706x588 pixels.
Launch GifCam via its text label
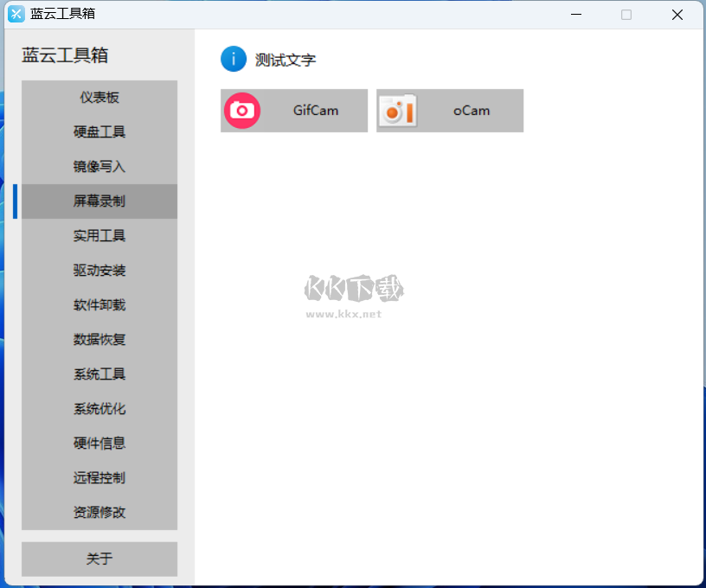(316, 111)
